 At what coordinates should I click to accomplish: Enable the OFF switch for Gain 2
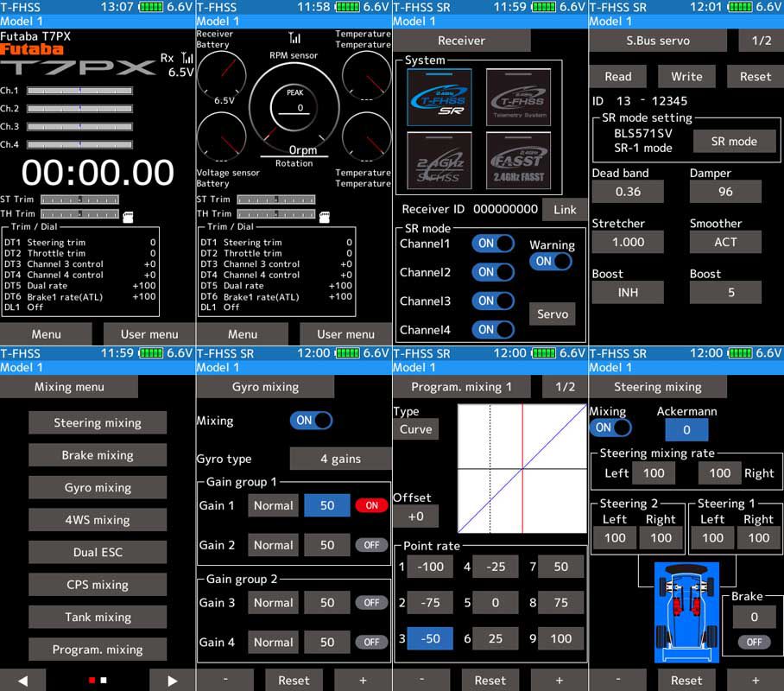[371, 545]
